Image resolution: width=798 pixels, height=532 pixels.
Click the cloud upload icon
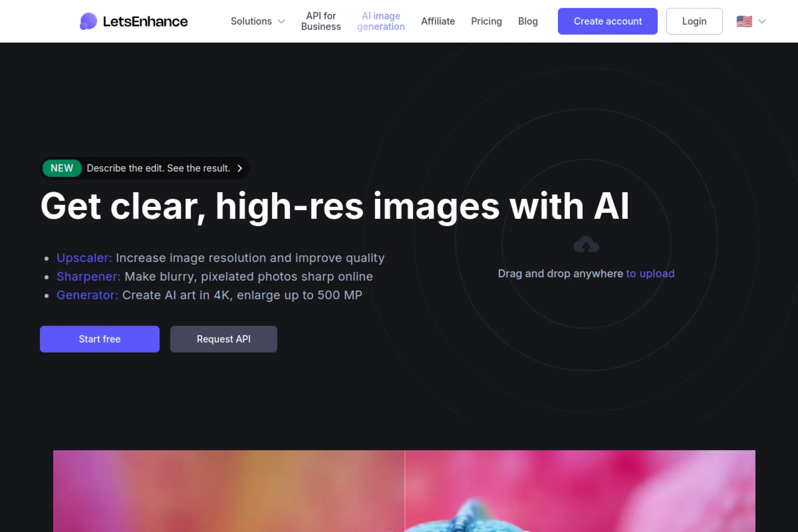(586, 244)
